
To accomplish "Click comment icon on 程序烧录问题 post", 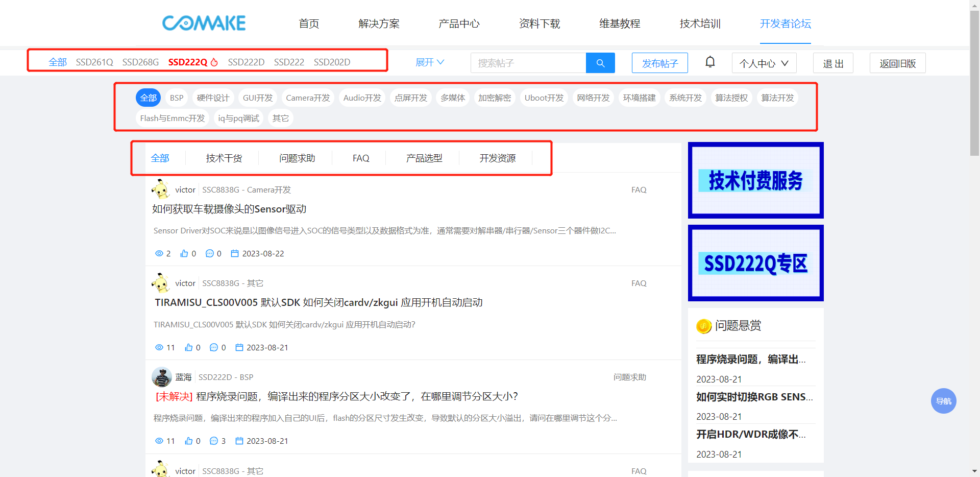I will click(x=214, y=441).
